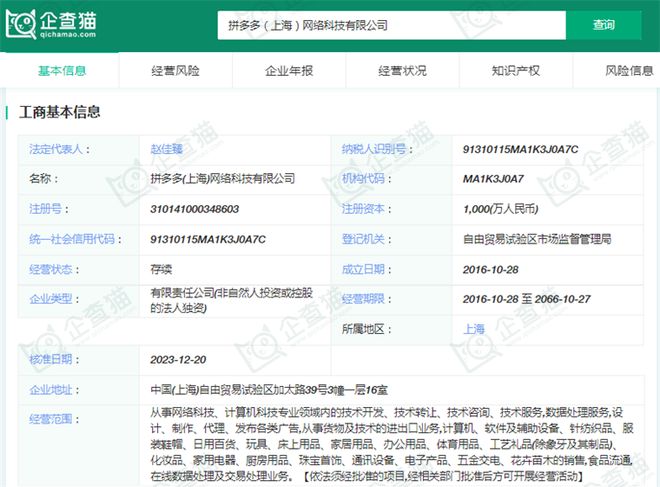Select the company type value 有限责任公司
The height and width of the screenshot is (487, 660).
click(232, 300)
